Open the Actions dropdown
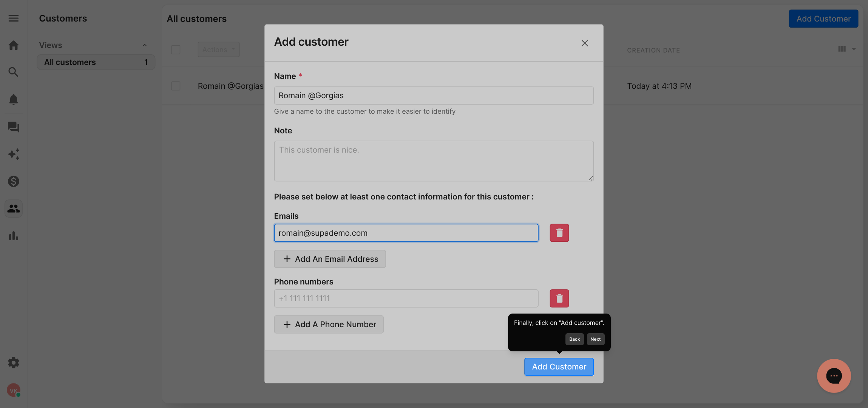The height and width of the screenshot is (408, 868). click(x=219, y=49)
